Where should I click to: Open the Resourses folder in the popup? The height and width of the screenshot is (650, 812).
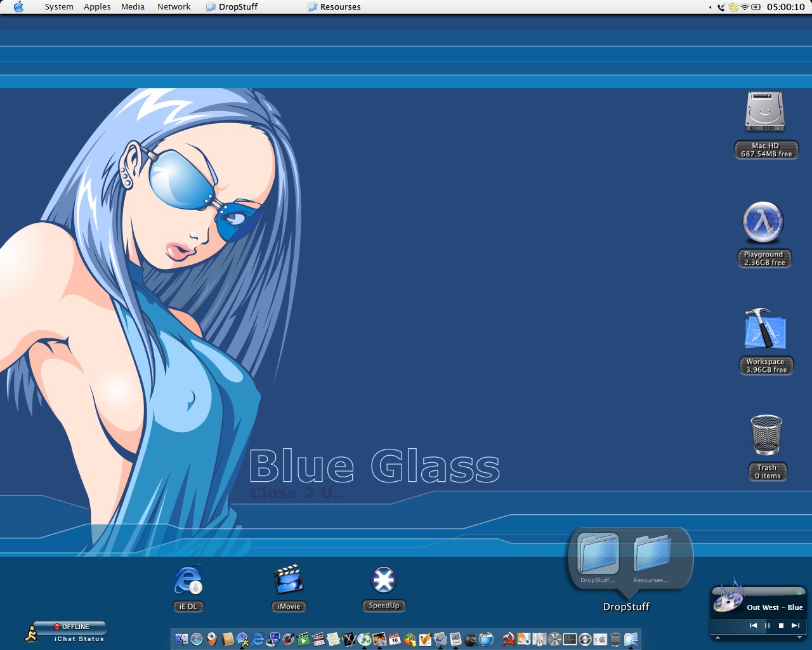[652, 554]
